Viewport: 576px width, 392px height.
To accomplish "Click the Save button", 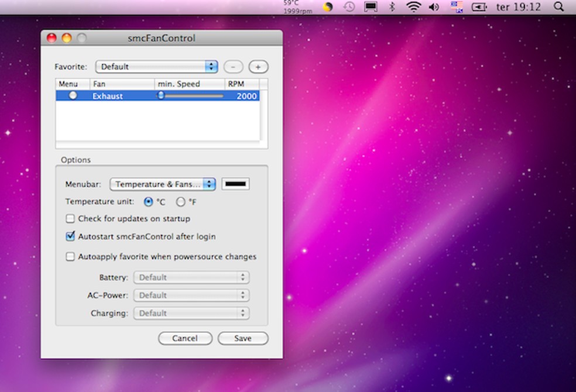I will tap(242, 338).
